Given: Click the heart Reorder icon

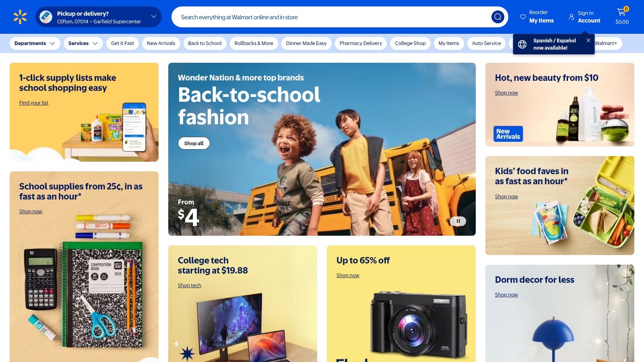Looking at the screenshot, I should pyautogui.click(x=523, y=17).
